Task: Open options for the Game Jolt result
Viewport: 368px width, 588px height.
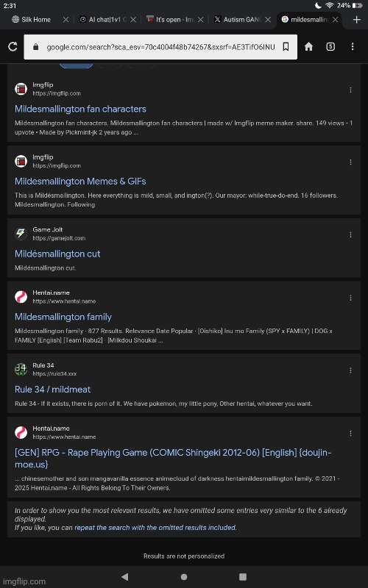Action: 350,234
